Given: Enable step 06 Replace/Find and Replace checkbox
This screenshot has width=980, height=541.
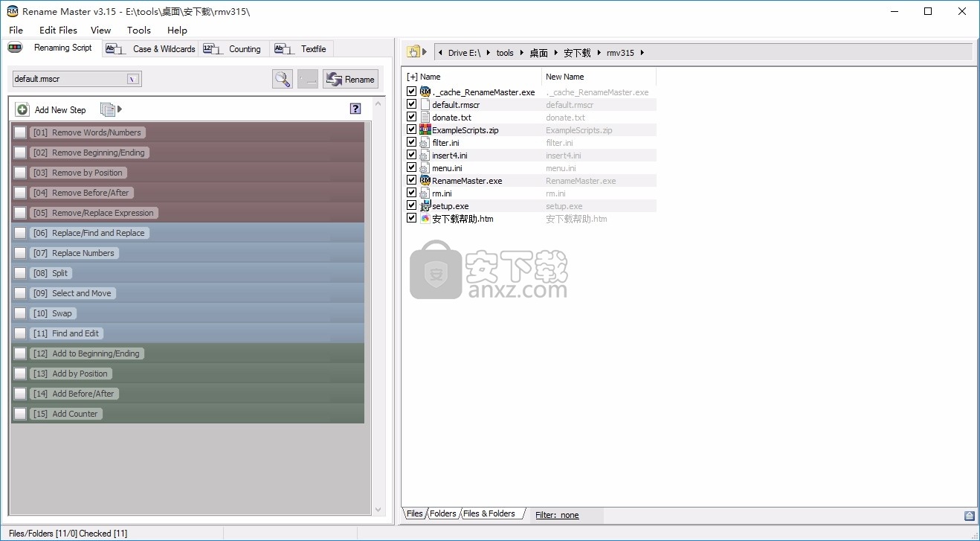Looking at the screenshot, I should point(20,233).
